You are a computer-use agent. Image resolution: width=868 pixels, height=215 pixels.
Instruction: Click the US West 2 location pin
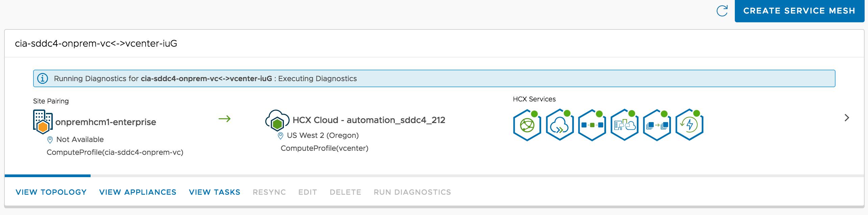280,136
